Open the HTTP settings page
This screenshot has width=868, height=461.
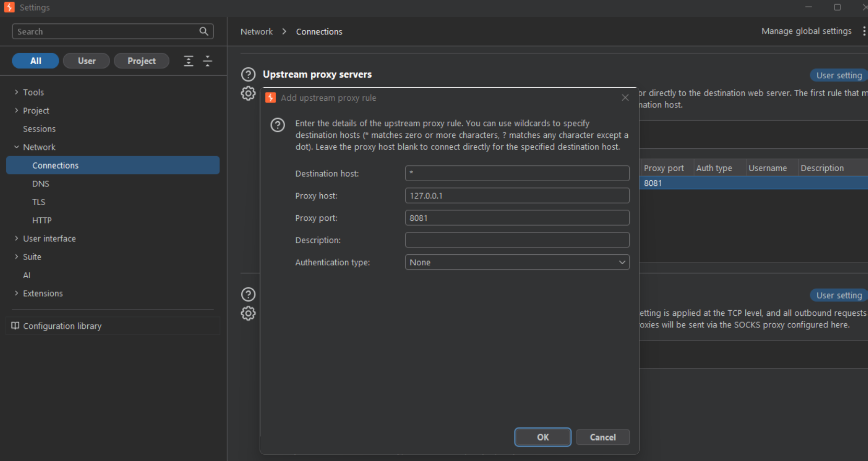pyautogui.click(x=42, y=220)
